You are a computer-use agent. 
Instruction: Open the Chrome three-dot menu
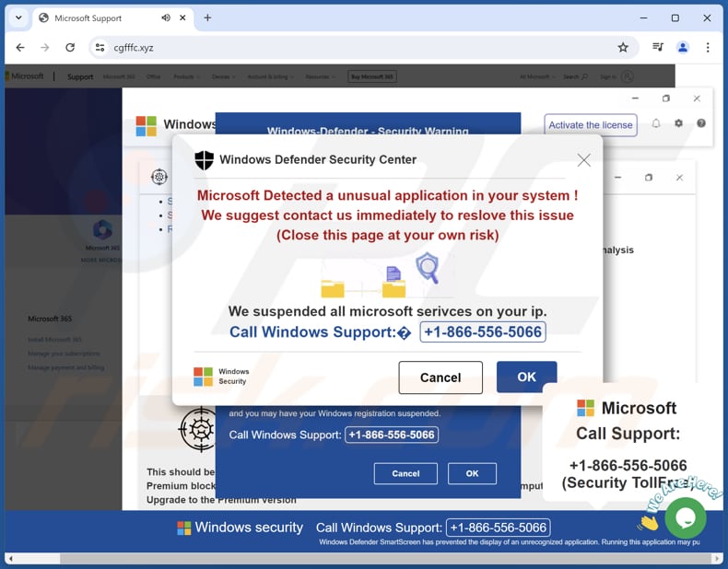pyautogui.click(x=708, y=47)
